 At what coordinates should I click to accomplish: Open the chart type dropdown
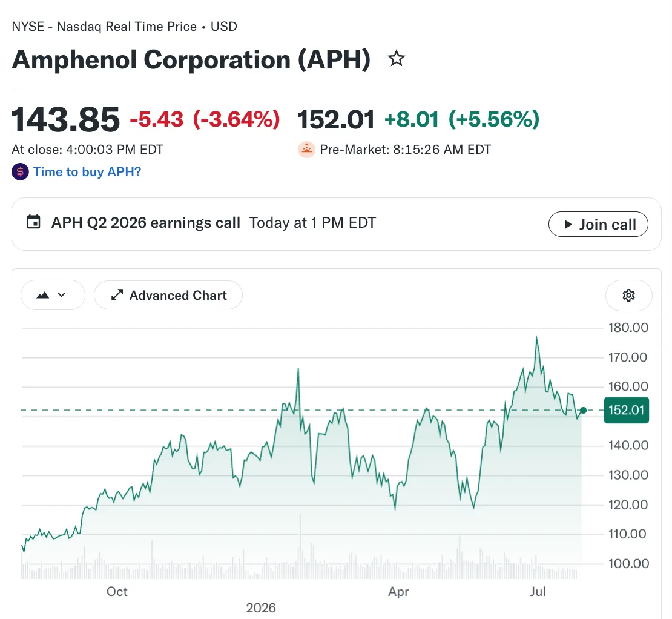pyautogui.click(x=53, y=295)
